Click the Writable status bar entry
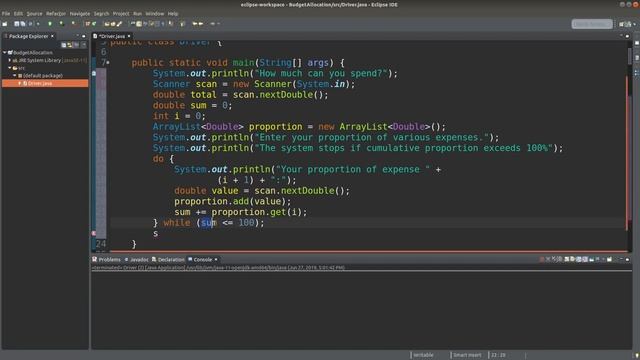This screenshot has width=640, height=360. [423, 355]
